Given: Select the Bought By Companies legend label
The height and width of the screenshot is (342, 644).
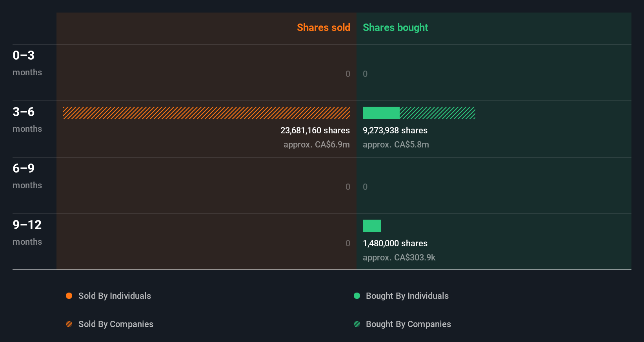Looking at the screenshot, I should pyautogui.click(x=408, y=324).
